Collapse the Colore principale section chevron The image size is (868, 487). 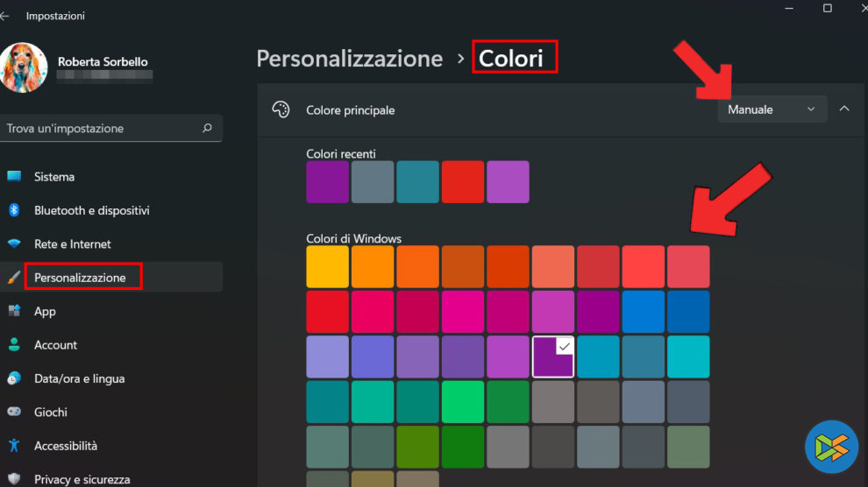coord(844,109)
